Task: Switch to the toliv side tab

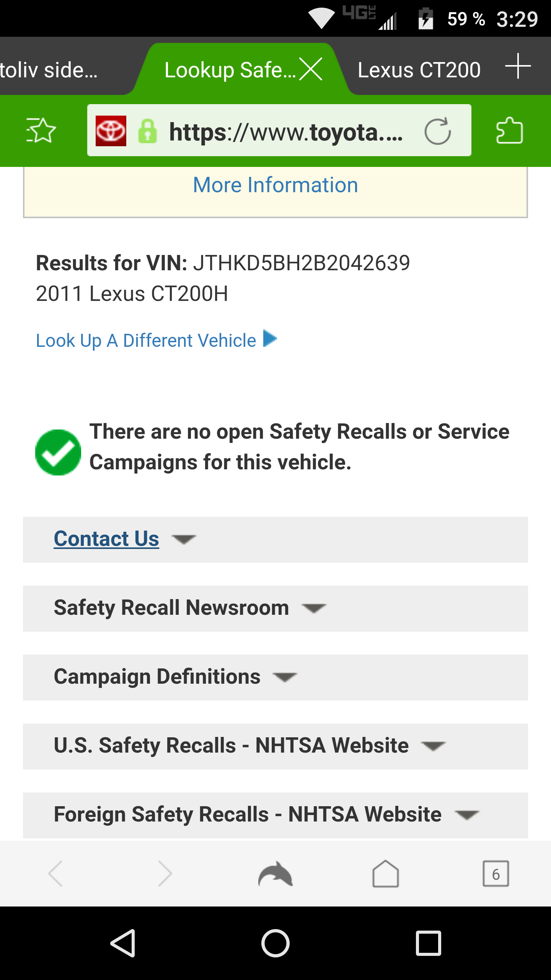Action: (x=50, y=70)
